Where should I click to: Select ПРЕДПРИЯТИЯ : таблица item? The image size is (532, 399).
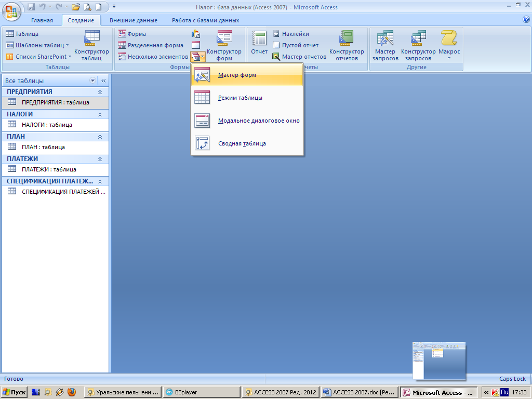[x=55, y=102]
